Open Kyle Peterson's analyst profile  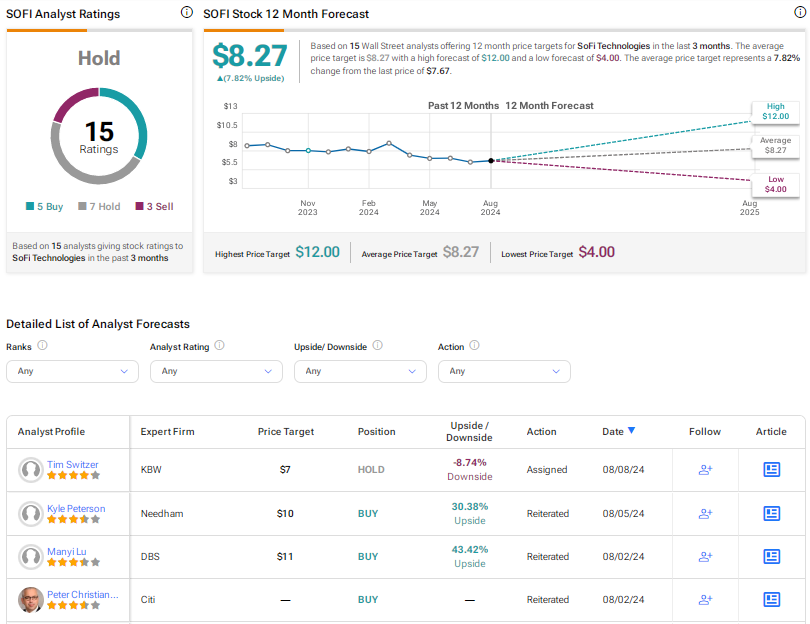click(x=76, y=508)
